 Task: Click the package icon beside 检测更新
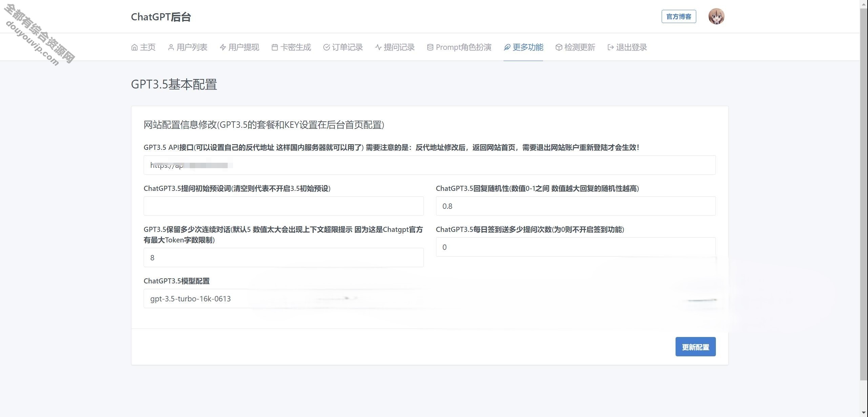[x=559, y=47]
